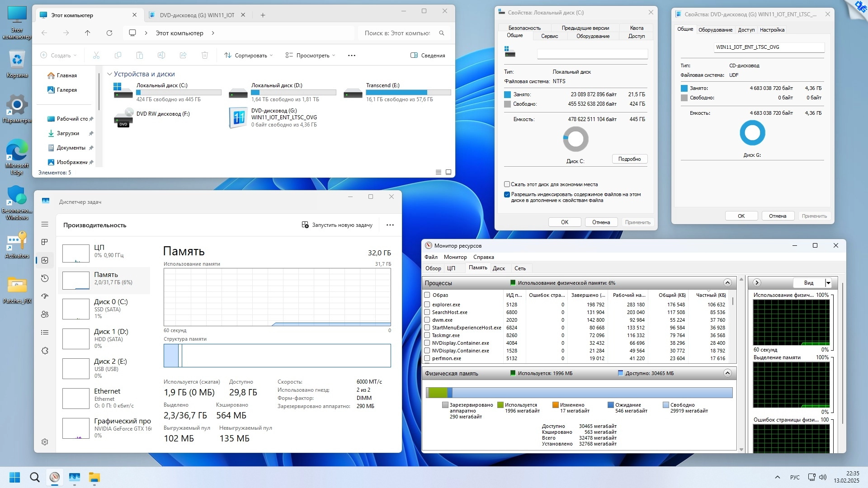Check the explorer.exe process checkbox
The width and height of the screenshot is (868, 488).
427,305
